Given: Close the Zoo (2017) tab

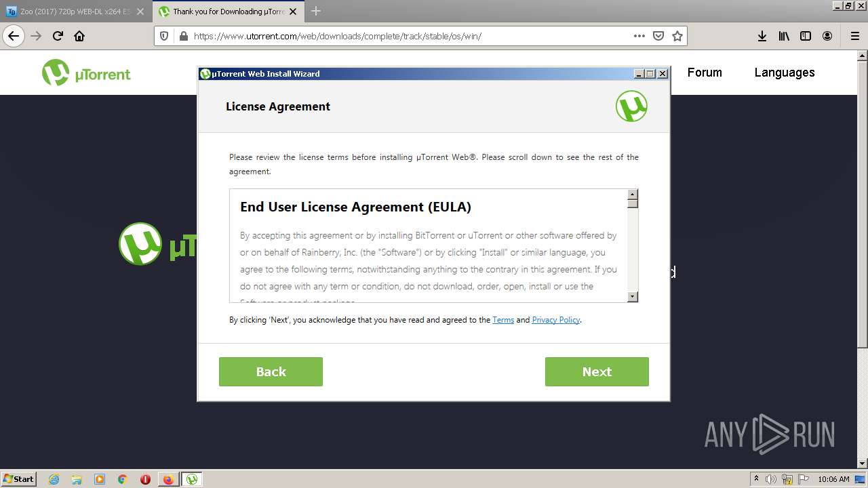Looking at the screenshot, I should pos(140,12).
